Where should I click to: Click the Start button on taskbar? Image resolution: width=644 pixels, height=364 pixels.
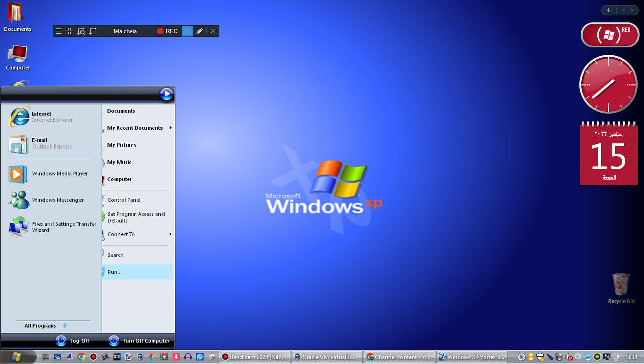(x=16, y=356)
